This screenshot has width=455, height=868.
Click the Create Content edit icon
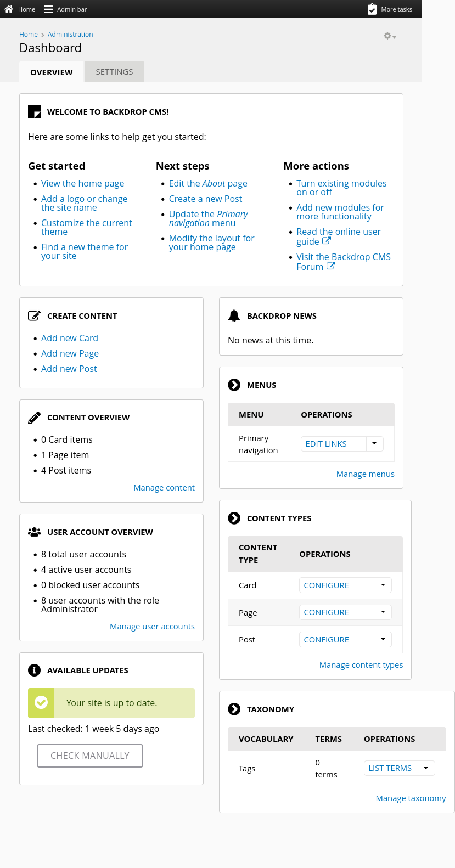click(34, 315)
